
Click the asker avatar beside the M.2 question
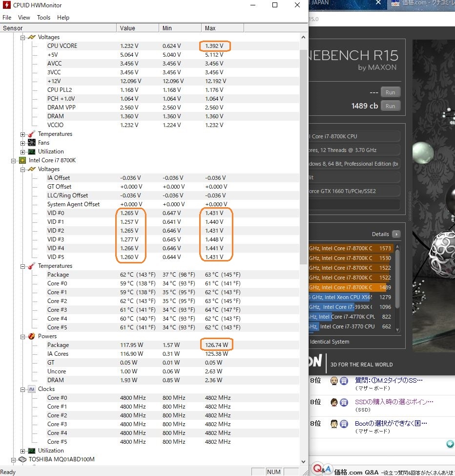click(x=334, y=381)
